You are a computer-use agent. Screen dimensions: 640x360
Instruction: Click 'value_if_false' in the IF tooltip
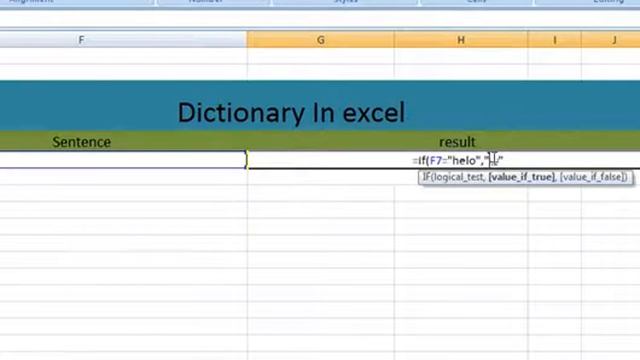pos(593,177)
